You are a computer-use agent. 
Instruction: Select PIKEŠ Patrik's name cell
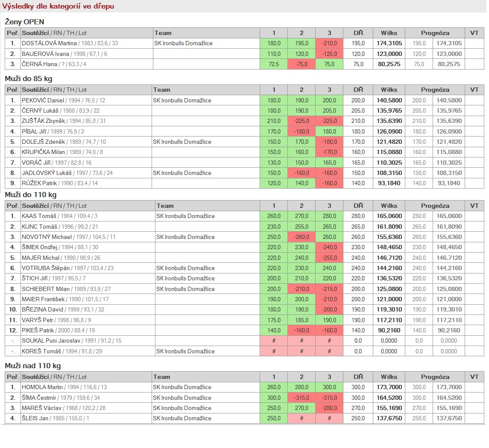coord(88,330)
